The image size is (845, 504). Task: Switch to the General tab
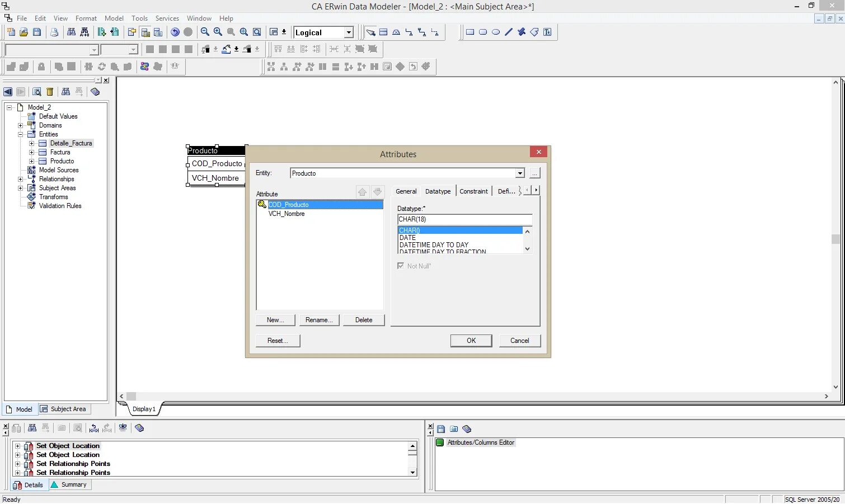(406, 191)
